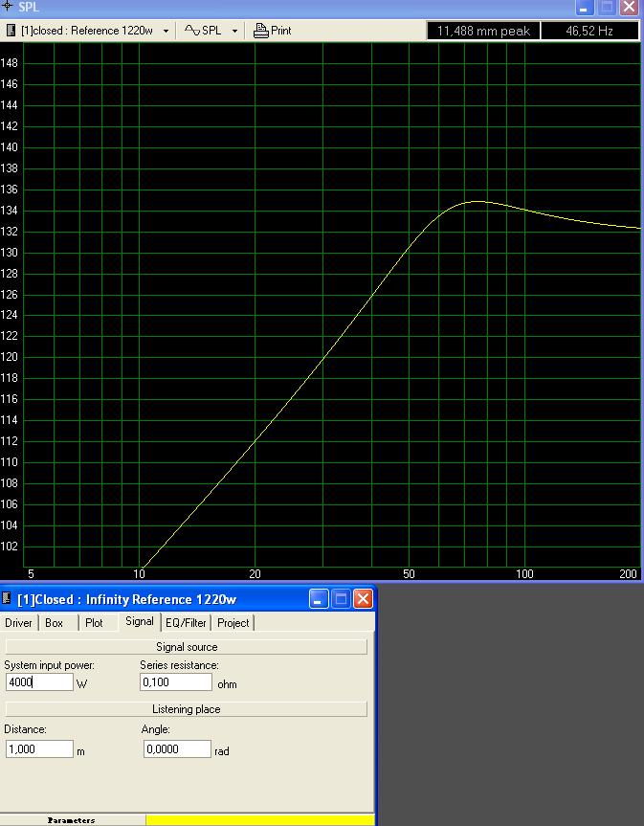Minimize the SPL window

[584, 8]
